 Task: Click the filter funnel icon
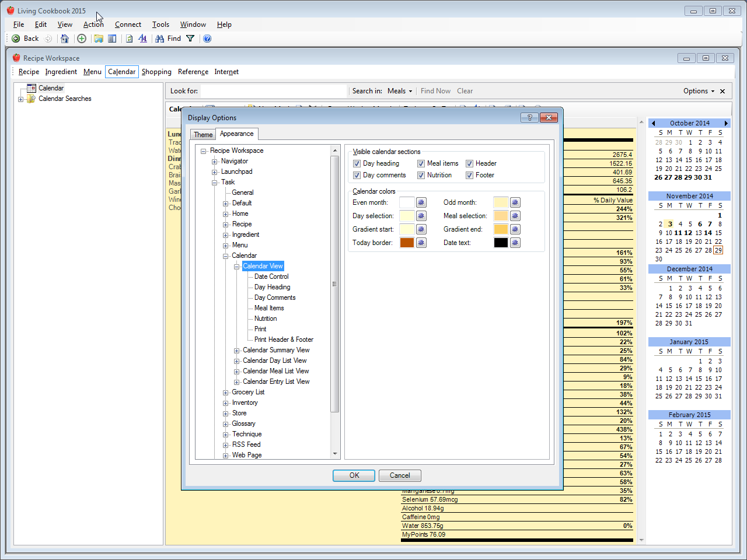[190, 38]
